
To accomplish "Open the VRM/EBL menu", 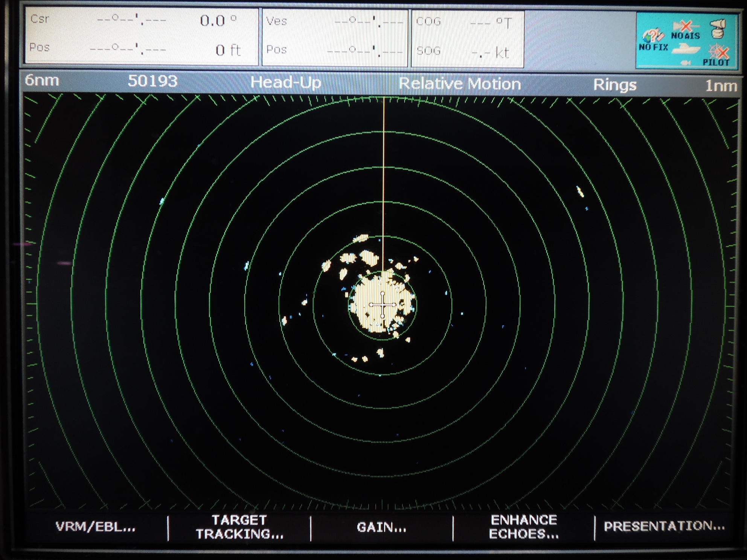I will (x=95, y=527).
